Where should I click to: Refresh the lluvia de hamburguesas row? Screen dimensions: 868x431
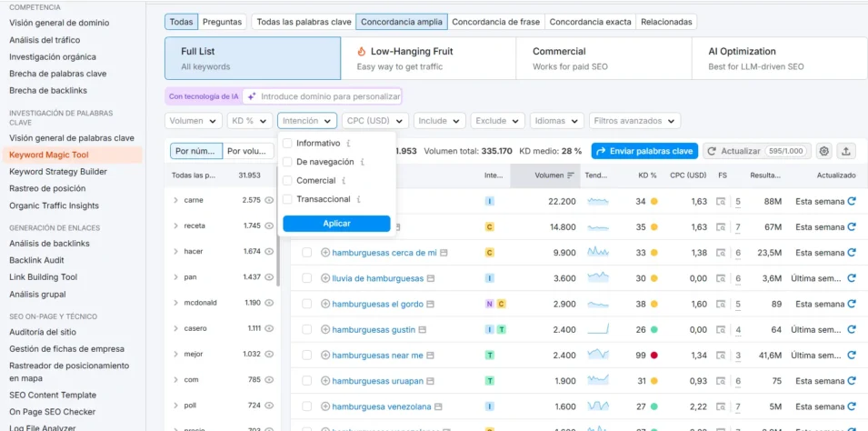tap(852, 278)
